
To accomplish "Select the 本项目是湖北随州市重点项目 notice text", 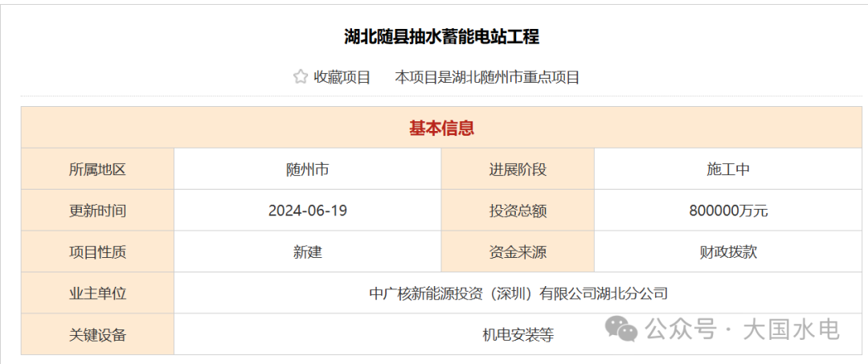I will [x=487, y=77].
